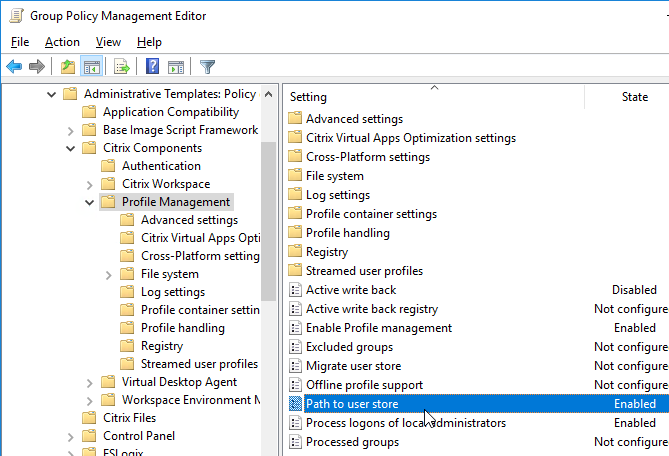Expand the Virtual Desktop Agent node
This screenshot has width=669, height=456.
(89, 383)
